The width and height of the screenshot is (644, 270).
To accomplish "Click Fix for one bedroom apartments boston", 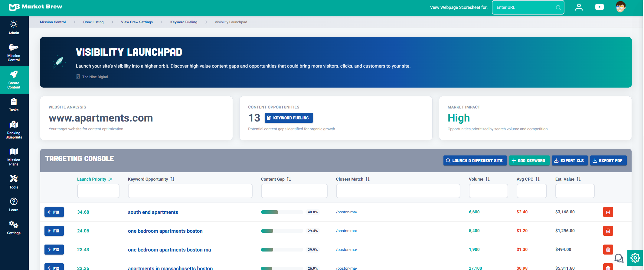I will [54, 231].
